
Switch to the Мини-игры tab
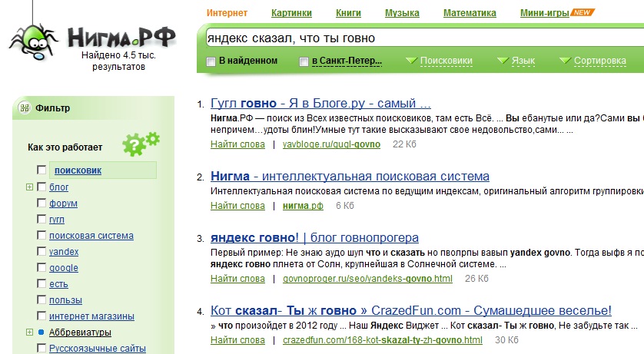click(545, 13)
